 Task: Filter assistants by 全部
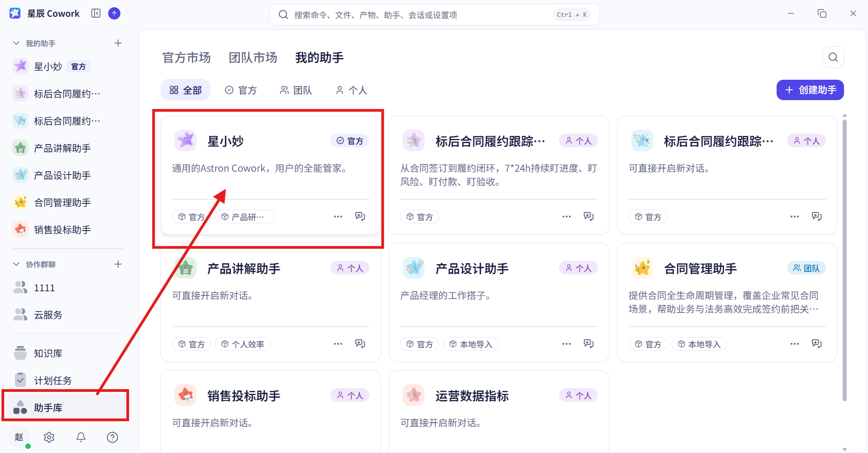[186, 90]
